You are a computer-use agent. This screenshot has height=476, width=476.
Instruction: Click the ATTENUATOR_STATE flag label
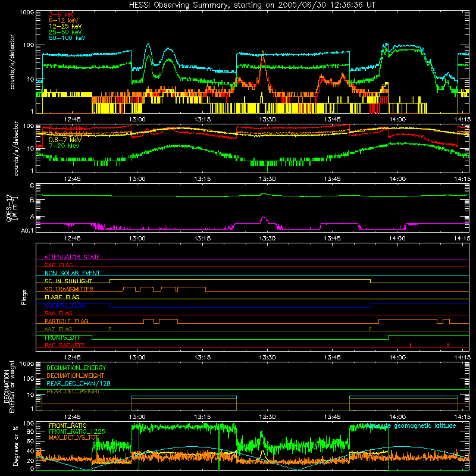pos(72,257)
